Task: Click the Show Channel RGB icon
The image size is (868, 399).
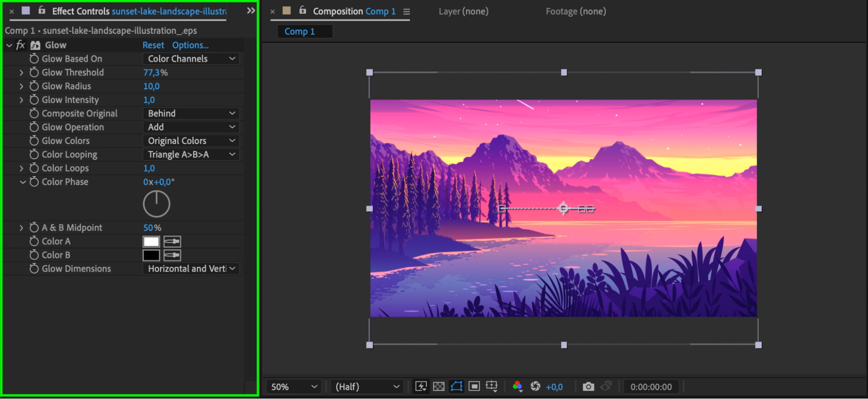Action: tap(517, 386)
